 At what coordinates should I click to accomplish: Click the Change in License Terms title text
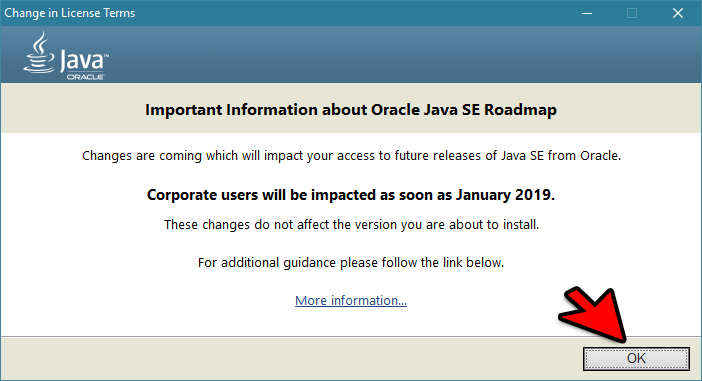pos(69,13)
